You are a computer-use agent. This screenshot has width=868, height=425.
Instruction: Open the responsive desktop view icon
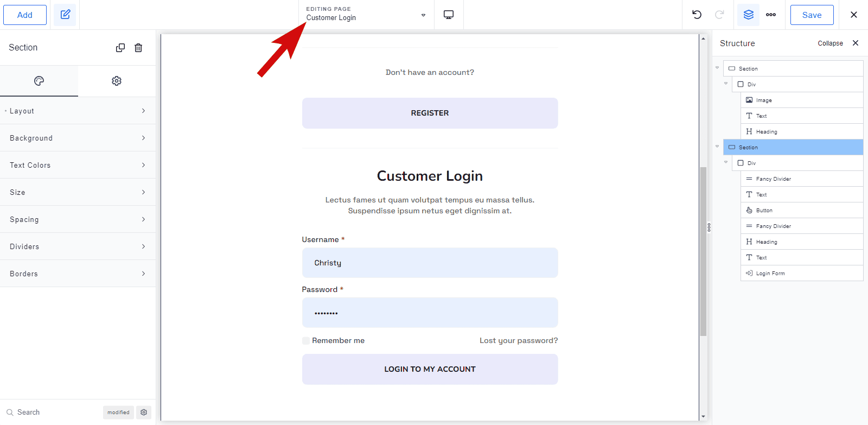[x=449, y=15]
